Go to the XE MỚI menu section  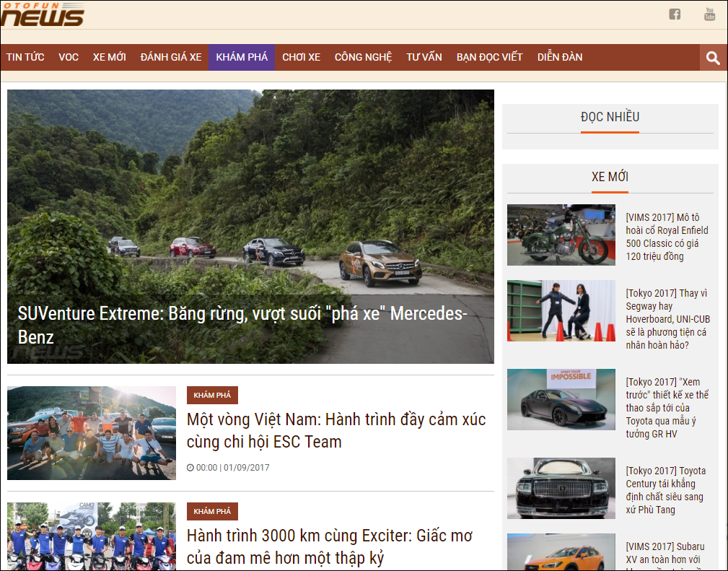click(x=110, y=57)
